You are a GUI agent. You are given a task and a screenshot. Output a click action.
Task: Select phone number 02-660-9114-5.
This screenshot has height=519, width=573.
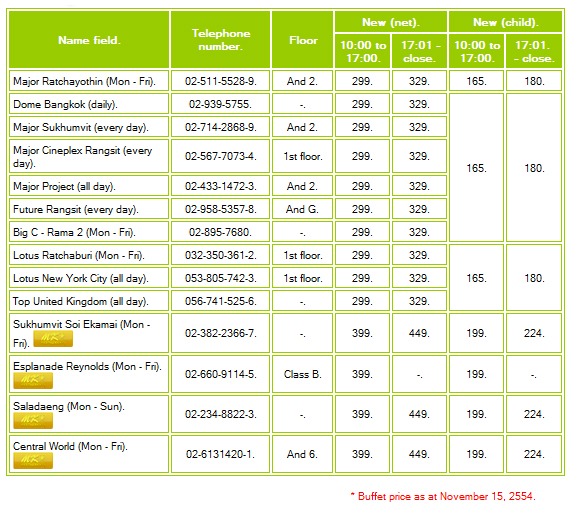pyautogui.click(x=221, y=374)
